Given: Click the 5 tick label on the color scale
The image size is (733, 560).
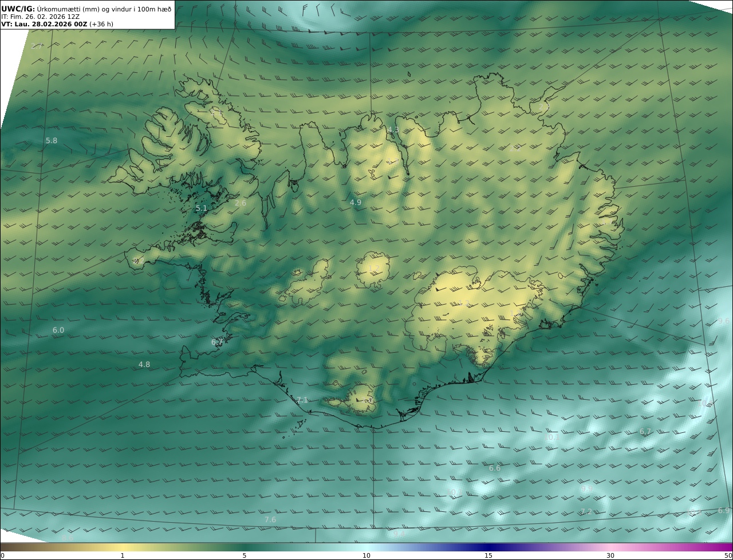Looking at the screenshot, I should (x=245, y=555).
